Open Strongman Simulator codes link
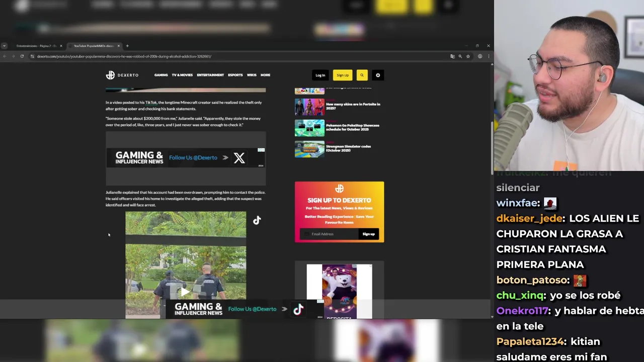 (x=348, y=148)
